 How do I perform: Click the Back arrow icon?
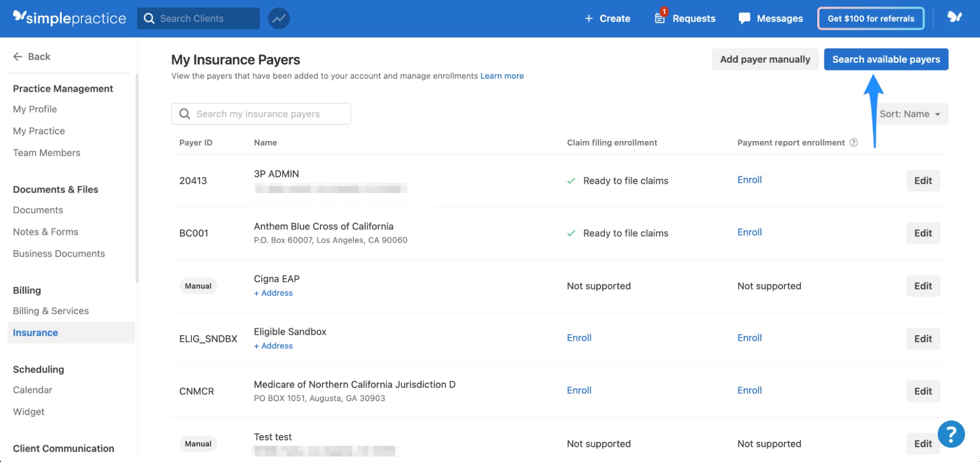pos(18,56)
